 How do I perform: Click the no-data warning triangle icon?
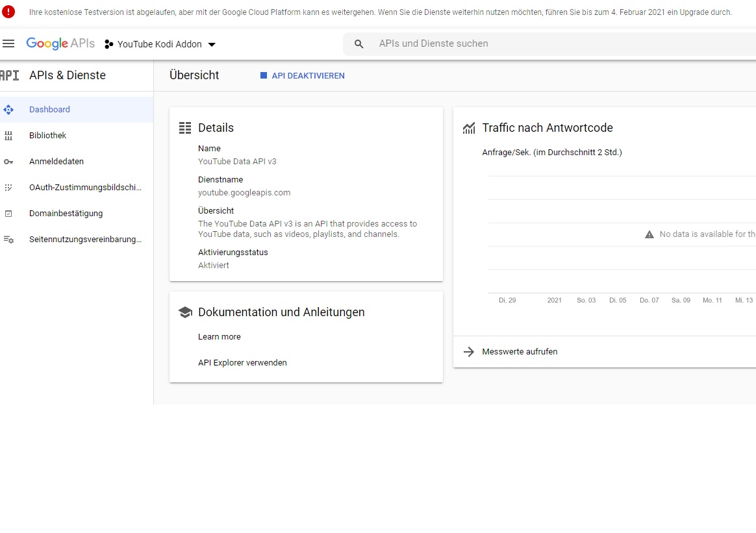click(x=649, y=234)
